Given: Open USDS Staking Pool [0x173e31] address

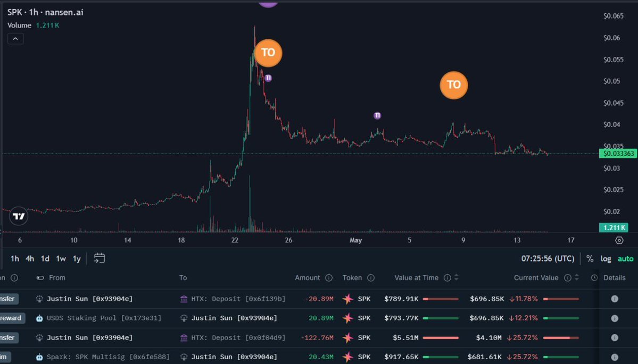Looking at the screenshot, I should 104,318.
